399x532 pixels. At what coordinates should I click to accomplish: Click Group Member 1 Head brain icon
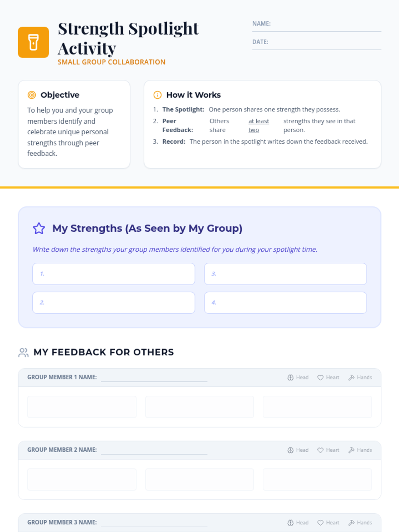click(x=290, y=378)
